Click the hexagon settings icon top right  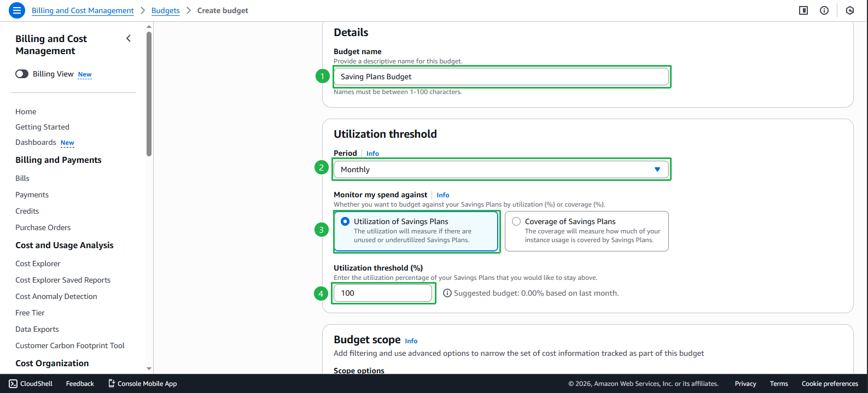[850, 10]
